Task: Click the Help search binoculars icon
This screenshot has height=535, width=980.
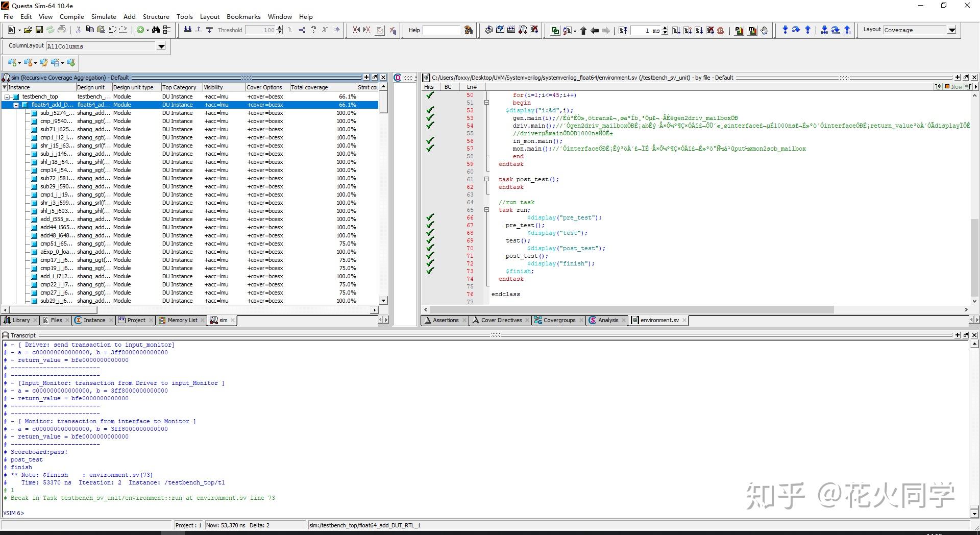Action: coord(469,30)
